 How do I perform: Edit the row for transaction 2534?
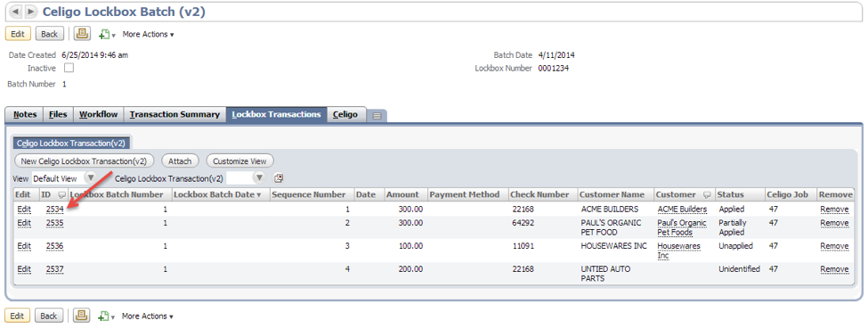coord(24,210)
